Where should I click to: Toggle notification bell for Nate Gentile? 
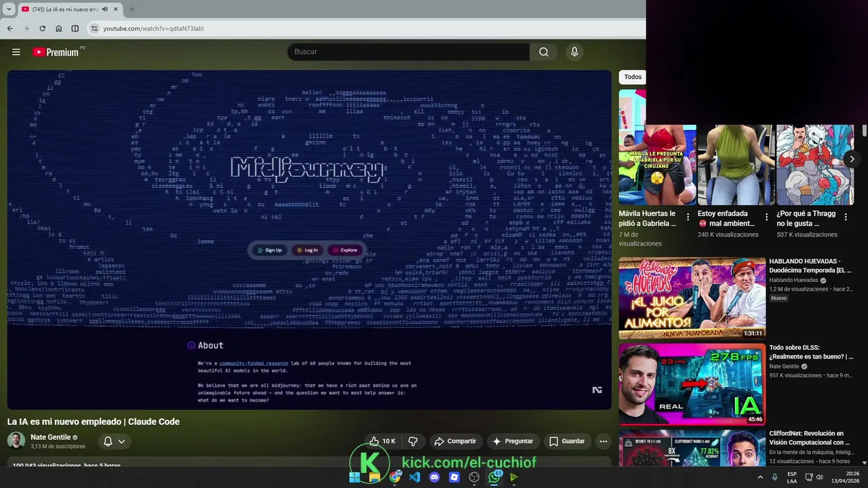click(108, 441)
